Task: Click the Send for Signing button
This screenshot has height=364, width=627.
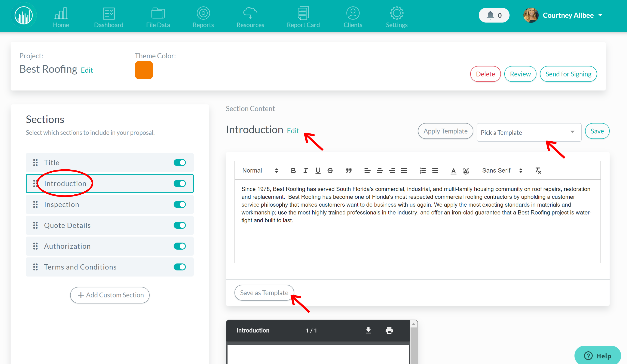Action: 568,74
